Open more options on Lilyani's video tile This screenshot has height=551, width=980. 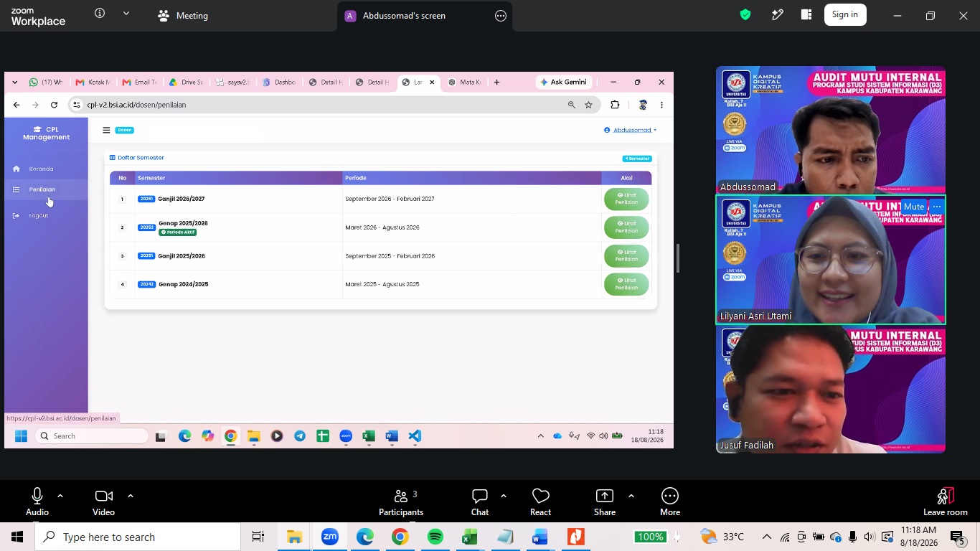pos(936,207)
